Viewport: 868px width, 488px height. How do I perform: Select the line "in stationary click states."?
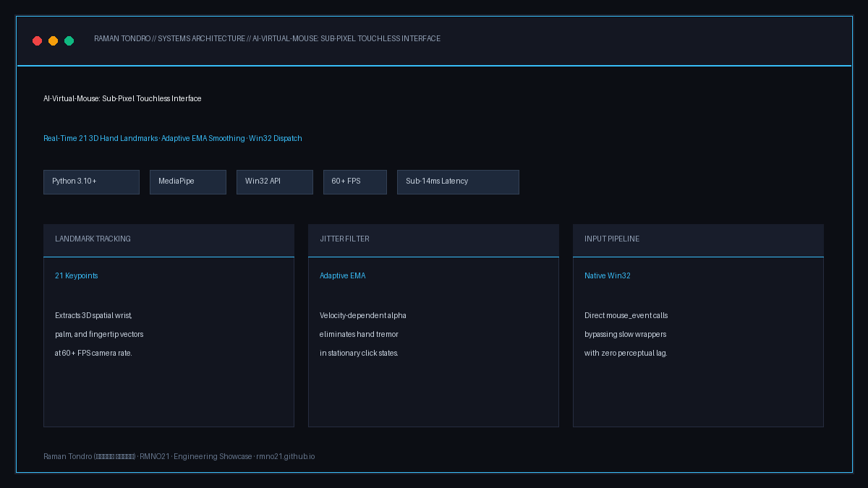359,354
